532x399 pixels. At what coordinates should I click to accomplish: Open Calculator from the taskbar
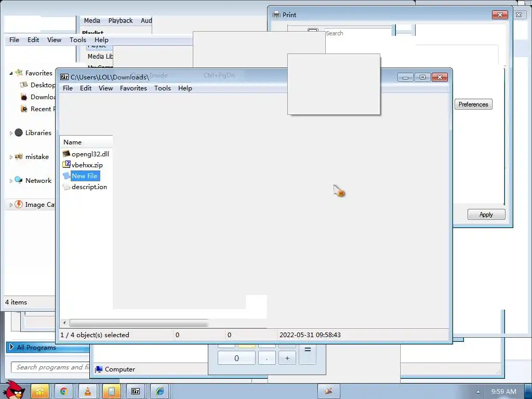pyautogui.click(x=111, y=392)
